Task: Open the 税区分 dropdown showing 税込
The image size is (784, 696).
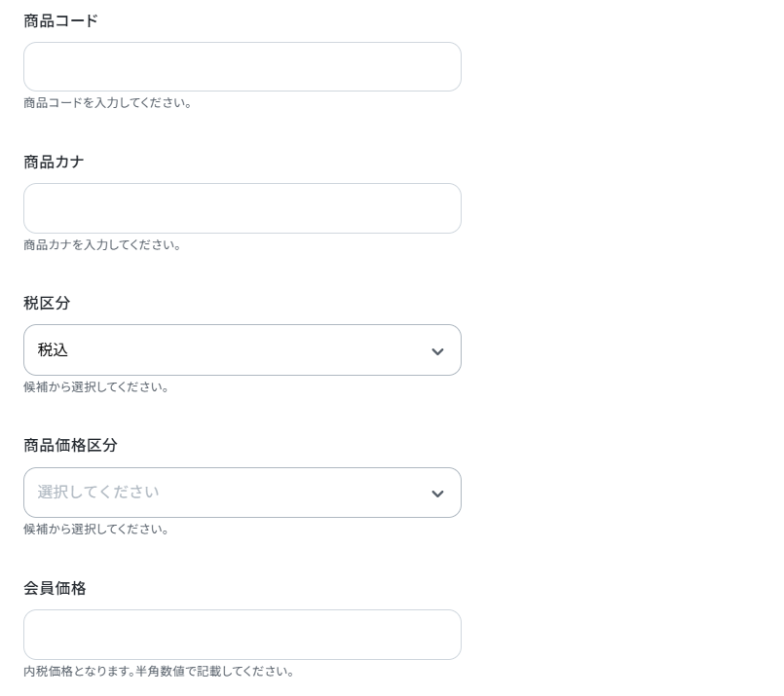Action: click(243, 349)
